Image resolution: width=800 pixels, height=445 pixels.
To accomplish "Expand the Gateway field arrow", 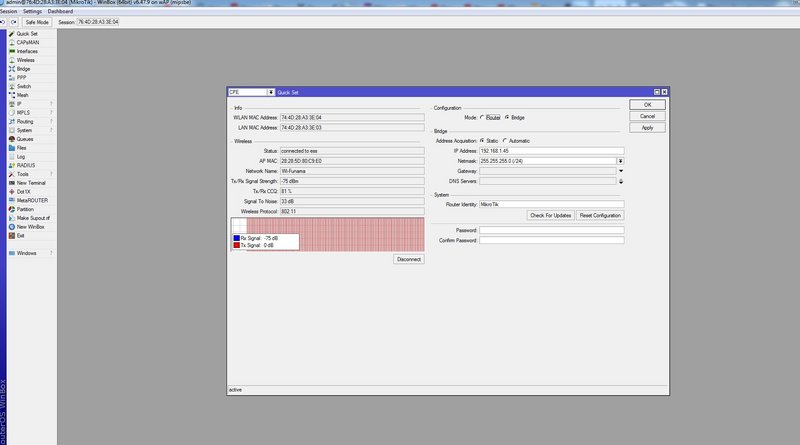I will point(620,171).
